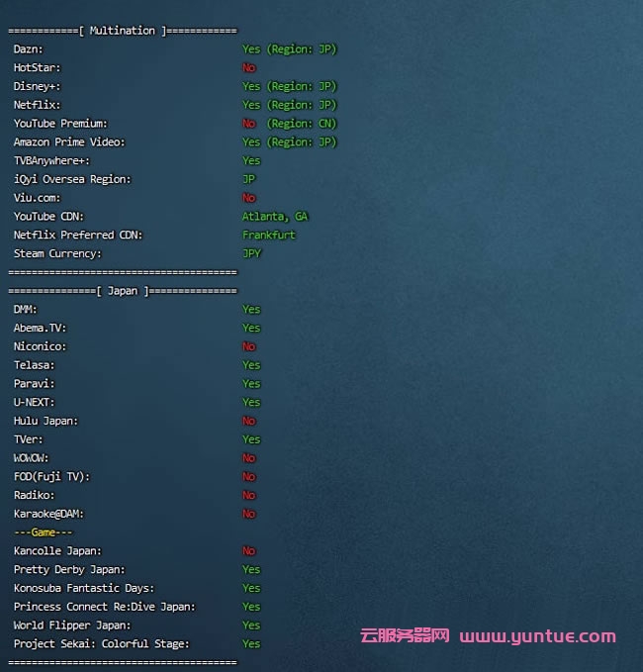Screen dimensions: 643x672
Task: Click the iQyi Oversea Region label
Action: [72, 179]
